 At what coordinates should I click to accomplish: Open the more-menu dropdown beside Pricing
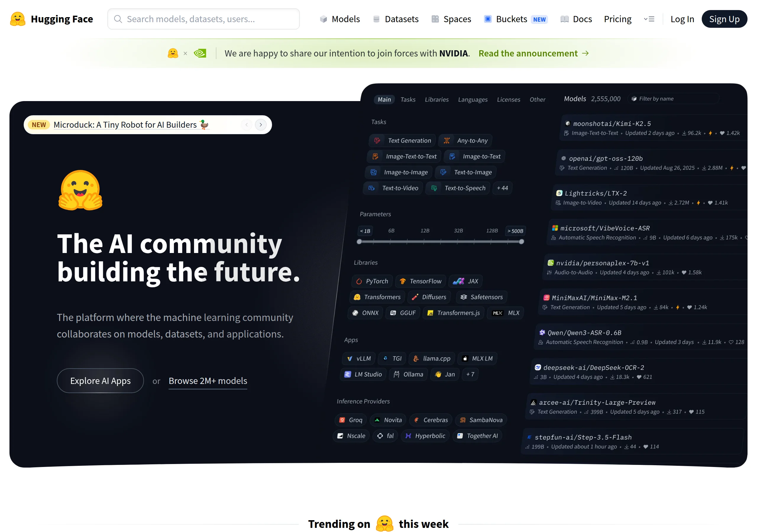[x=649, y=19]
